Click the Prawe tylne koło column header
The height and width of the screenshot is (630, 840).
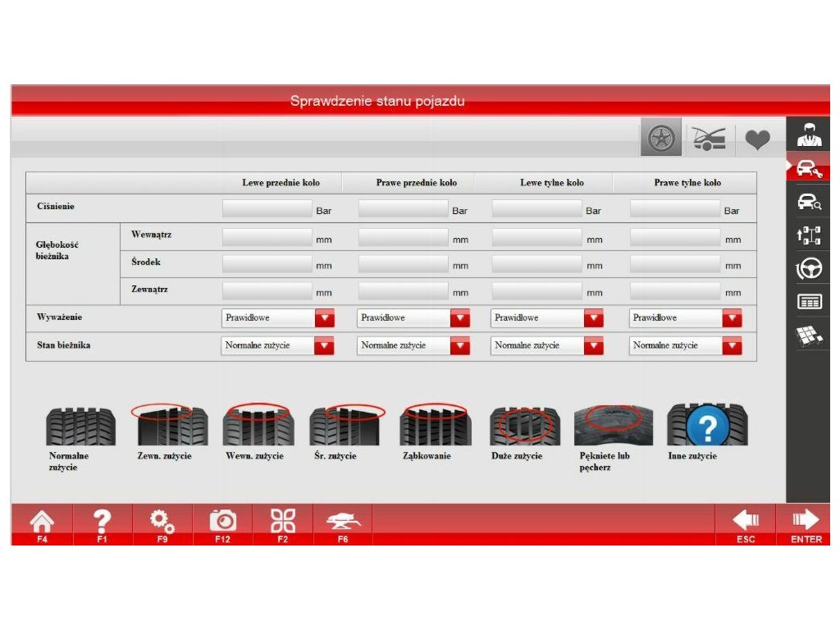click(687, 183)
